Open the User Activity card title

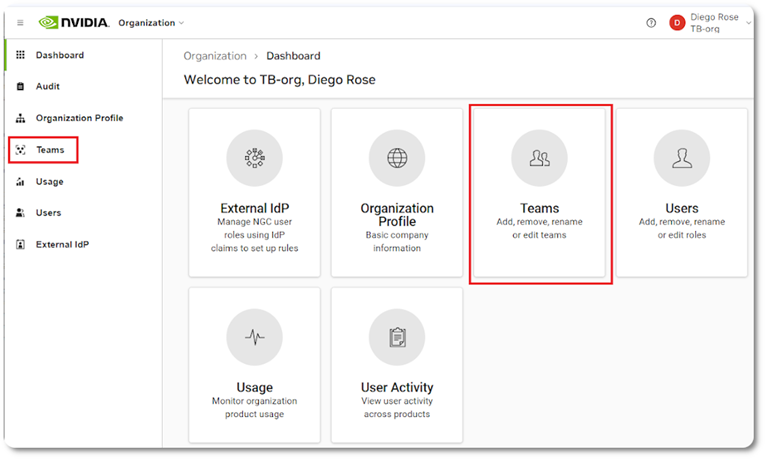tap(397, 387)
